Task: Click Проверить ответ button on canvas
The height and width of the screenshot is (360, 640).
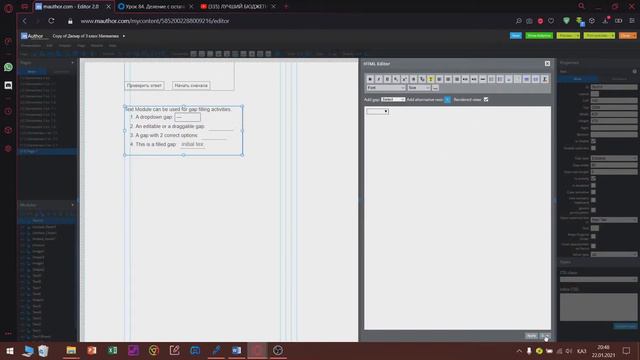Action: tap(144, 86)
